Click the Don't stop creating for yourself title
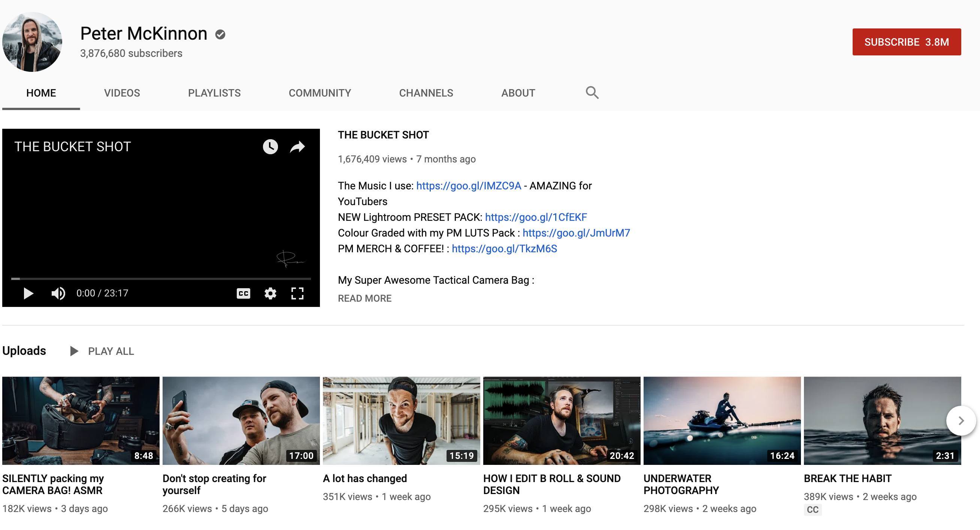980x530 pixels. [214, 484]
